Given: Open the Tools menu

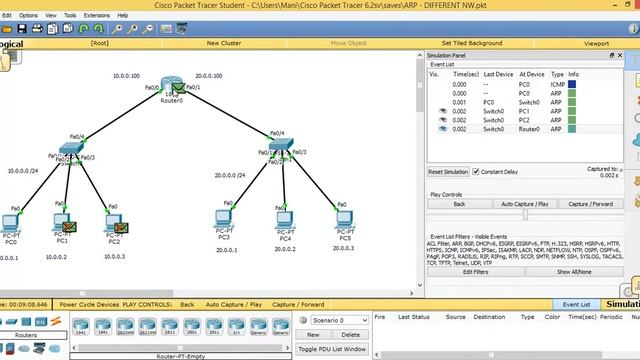Looking at the screenshot, I should coord(70,16).
